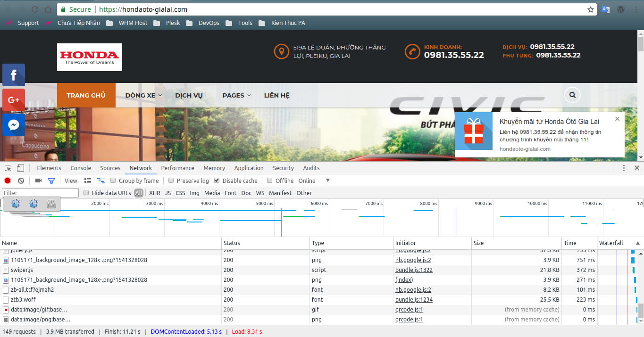
Task: Open the Elements tab
Action: click(x=49, y=168)
